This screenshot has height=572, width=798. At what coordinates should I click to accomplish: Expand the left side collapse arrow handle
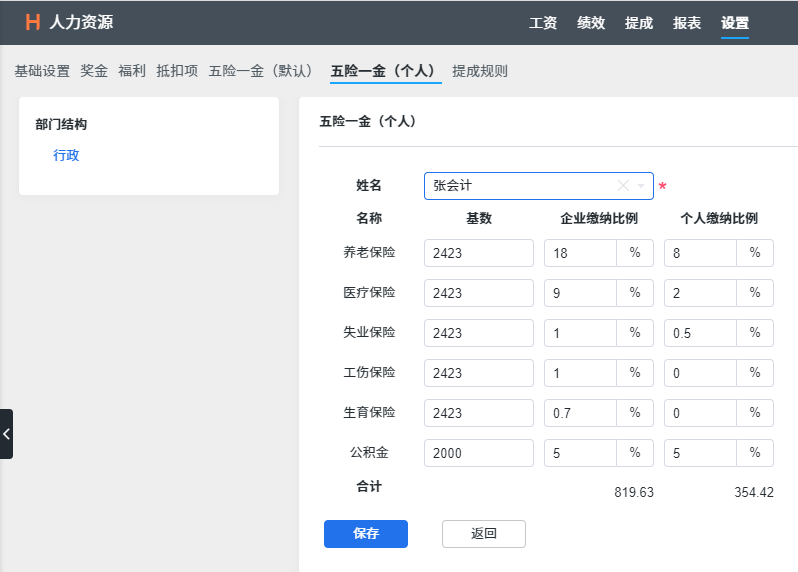(6, 434)
